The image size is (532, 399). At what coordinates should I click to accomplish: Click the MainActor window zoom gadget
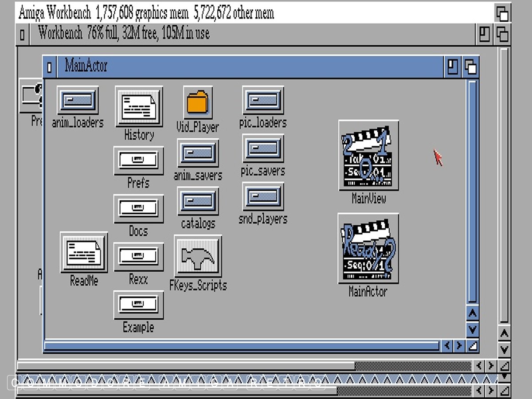452,67
